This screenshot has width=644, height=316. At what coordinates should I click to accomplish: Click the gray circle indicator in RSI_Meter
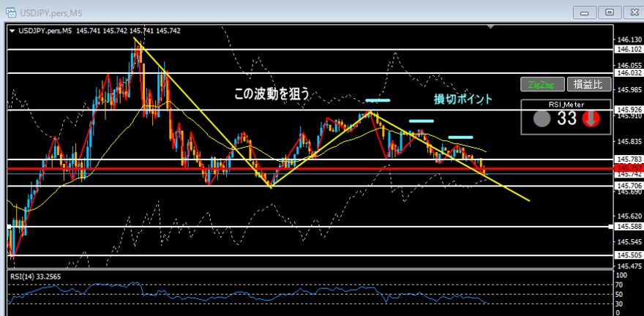(x=541, y=119)
